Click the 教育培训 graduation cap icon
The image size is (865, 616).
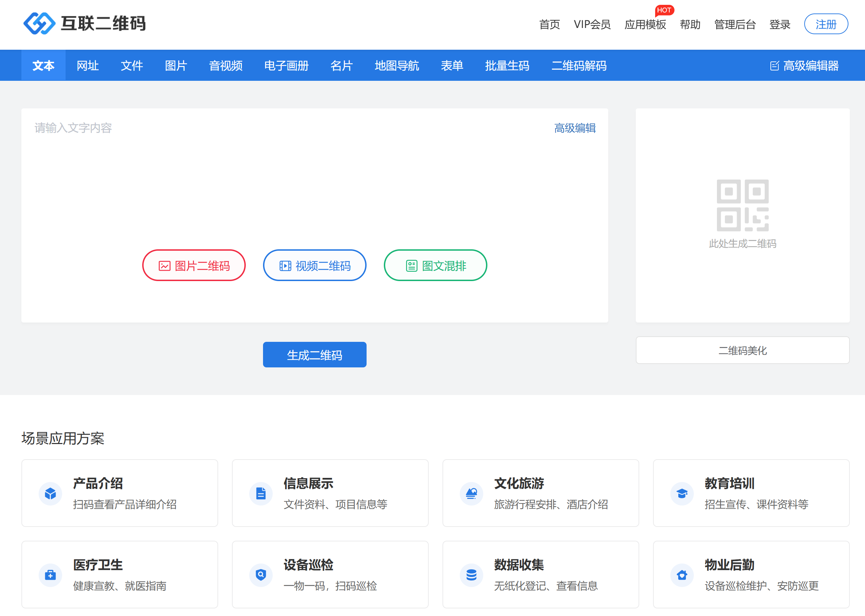pyautogui.click(x=682, y=493)
